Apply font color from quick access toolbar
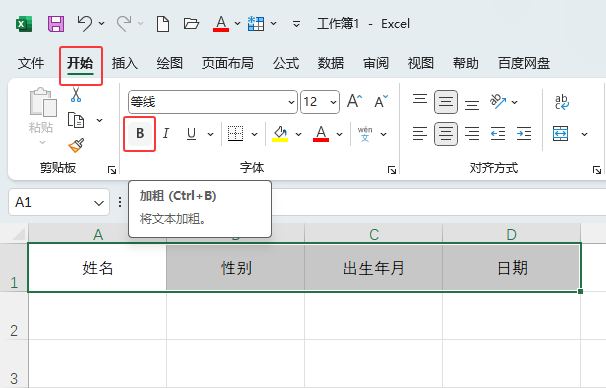The image size is (606, 388). tap(221, 24)
